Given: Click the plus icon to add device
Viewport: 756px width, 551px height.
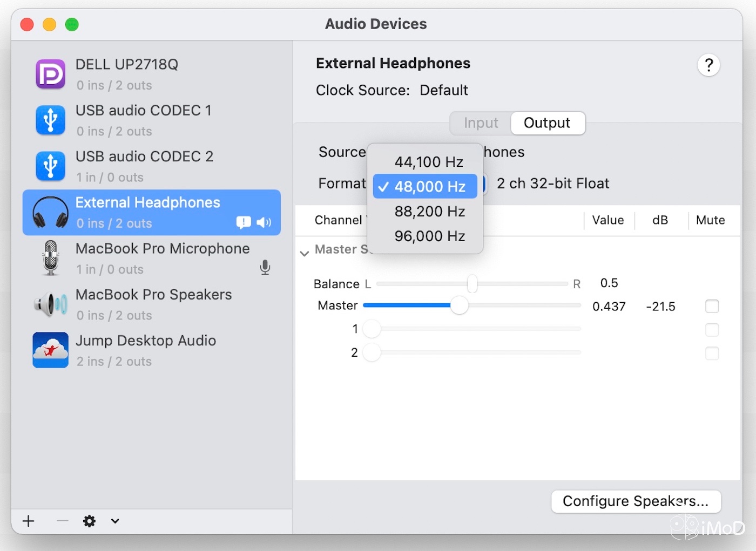Looking at the screenshot, I should click(29, 521).
